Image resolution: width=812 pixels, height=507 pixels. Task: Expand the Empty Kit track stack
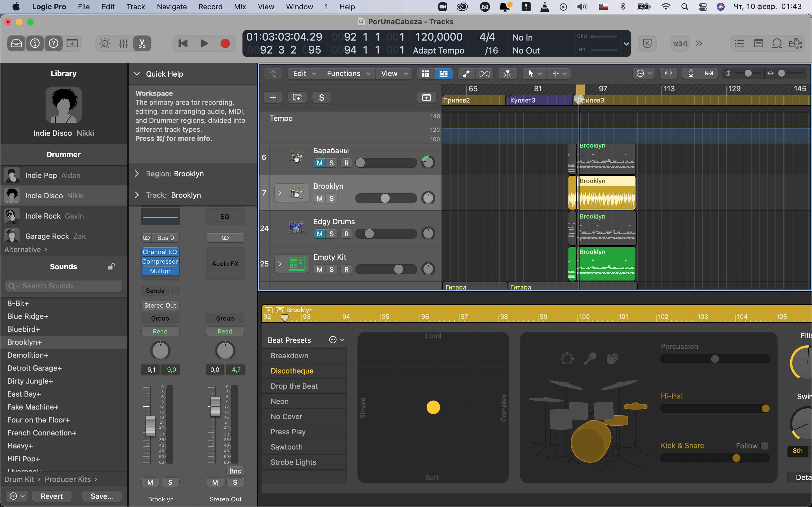coord(280,264)
